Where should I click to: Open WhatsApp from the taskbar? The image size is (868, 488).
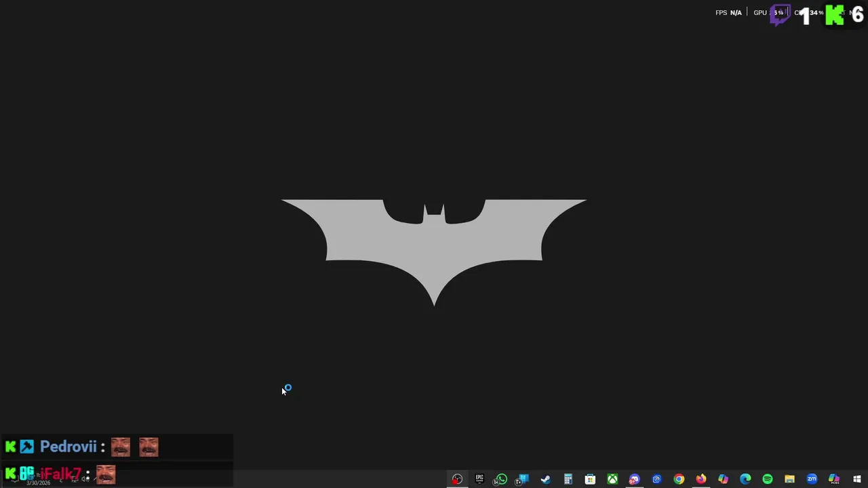(x=501, y=479)
